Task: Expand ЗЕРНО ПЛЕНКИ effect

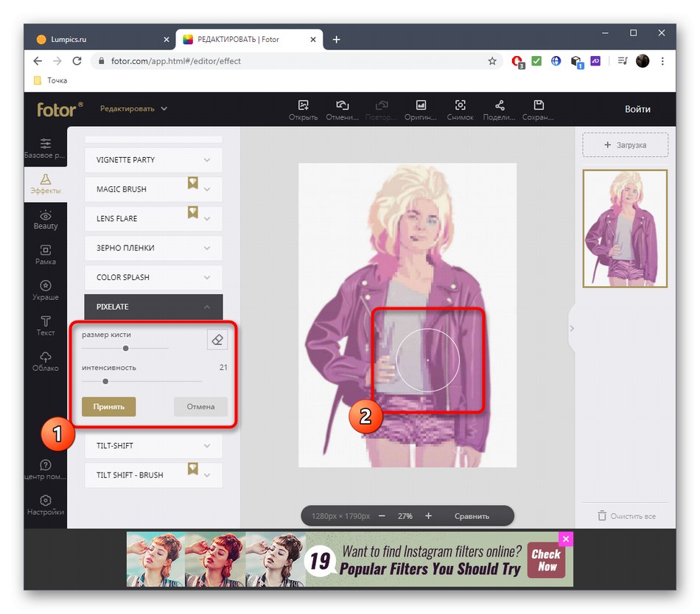Action: pos(153,248)
